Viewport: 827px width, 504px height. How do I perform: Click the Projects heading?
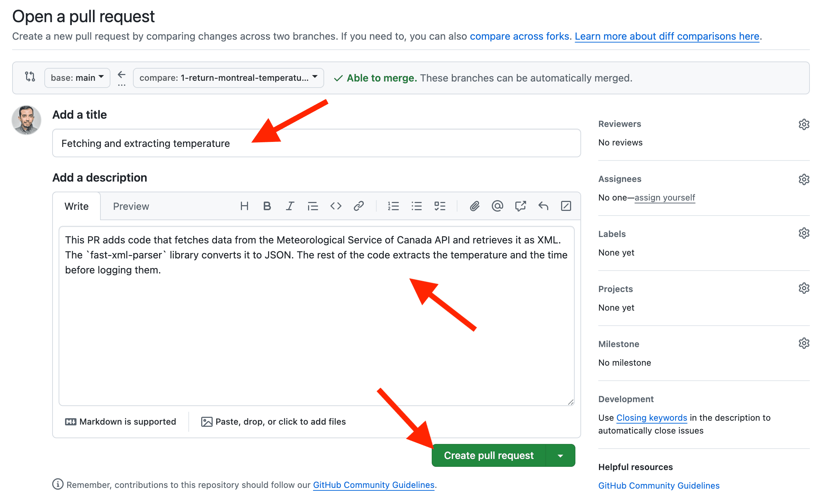coord(615,289)
